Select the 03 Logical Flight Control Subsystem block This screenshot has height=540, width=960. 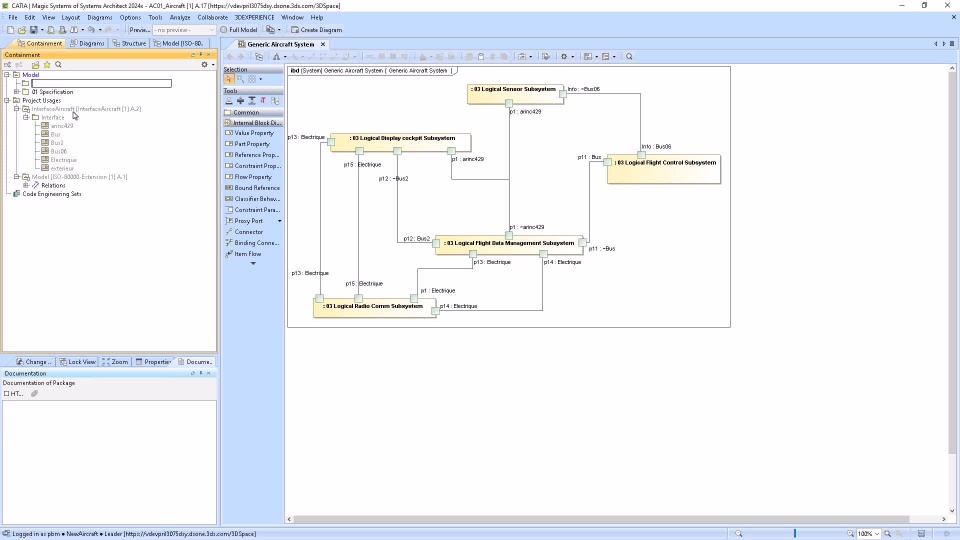click(664, 168)
